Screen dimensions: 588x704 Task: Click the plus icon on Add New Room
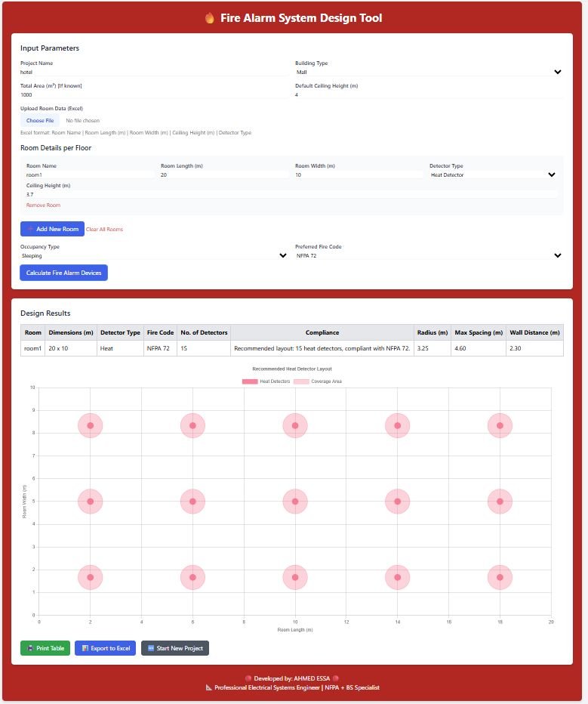(30, 229)
